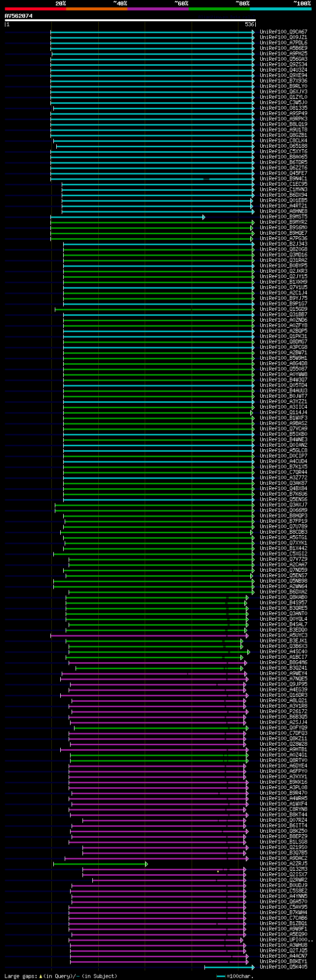This screenshot has height=980, width=316.
Task: Select label UniRef100_C5XGI2
Action: point(283,554)
